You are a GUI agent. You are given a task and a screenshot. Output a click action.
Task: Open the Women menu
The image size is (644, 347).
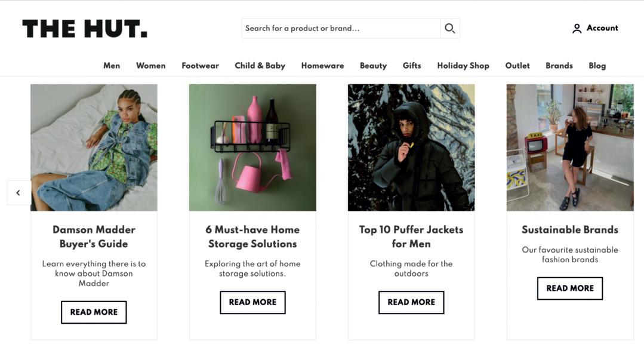[150, 66]
